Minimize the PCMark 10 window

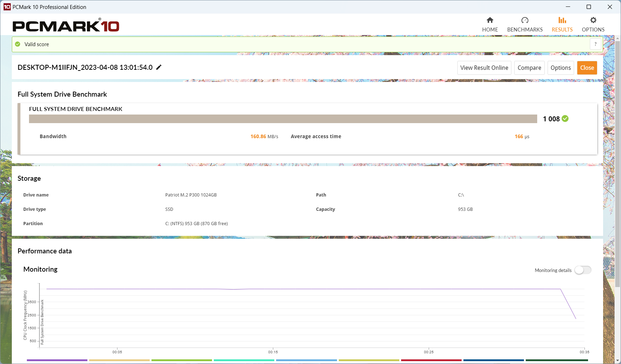[x=568, y=7]
